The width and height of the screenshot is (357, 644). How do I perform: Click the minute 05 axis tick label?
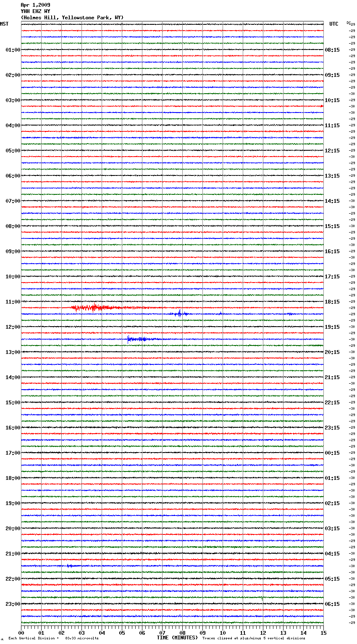pyautogui.click(x=122, y=633)
